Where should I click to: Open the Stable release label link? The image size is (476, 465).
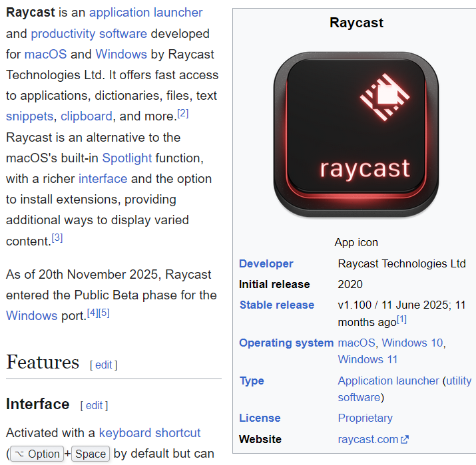(277, 305)
